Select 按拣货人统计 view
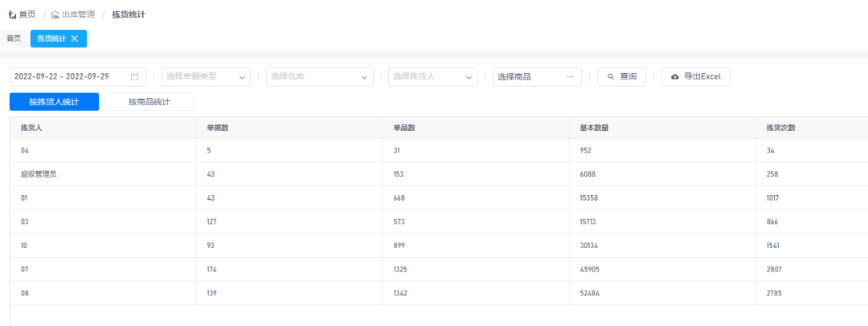868x326 pixels. point(54,102)
